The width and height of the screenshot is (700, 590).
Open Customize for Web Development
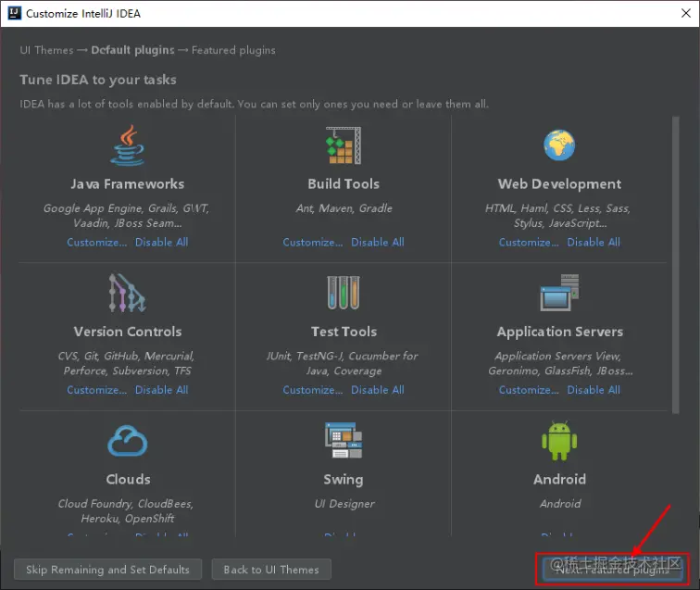coord(529,242)
